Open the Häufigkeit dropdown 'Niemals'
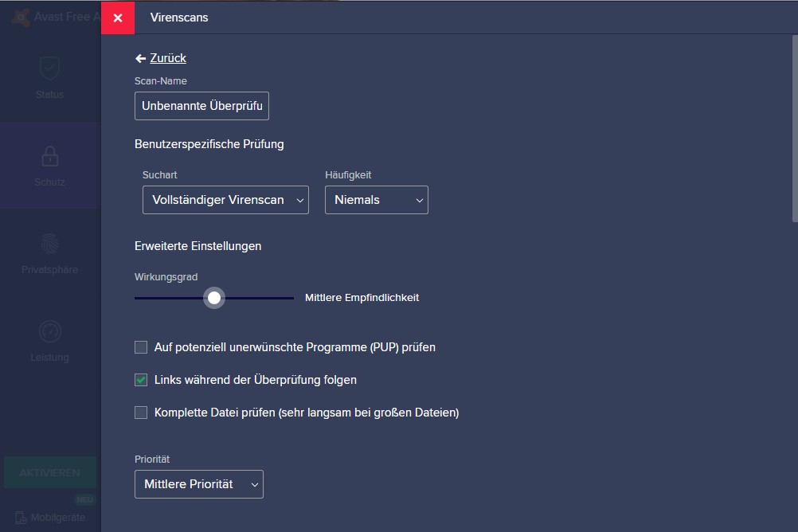This screenshot has height=532, width=798. tap(377, 200)
